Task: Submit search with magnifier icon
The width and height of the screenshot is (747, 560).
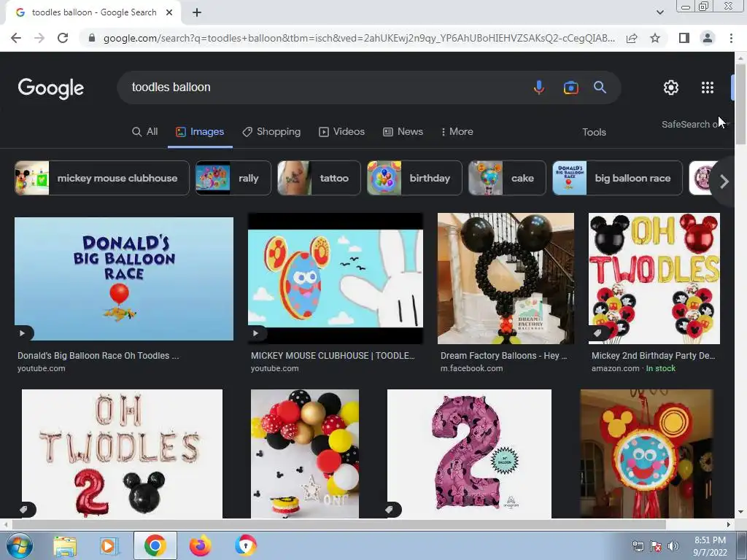Action: click(x=600, y=87)
